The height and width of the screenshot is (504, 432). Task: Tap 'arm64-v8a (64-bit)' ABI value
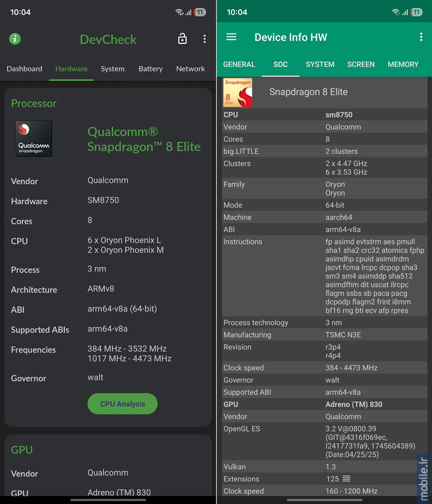pos(122,309)
